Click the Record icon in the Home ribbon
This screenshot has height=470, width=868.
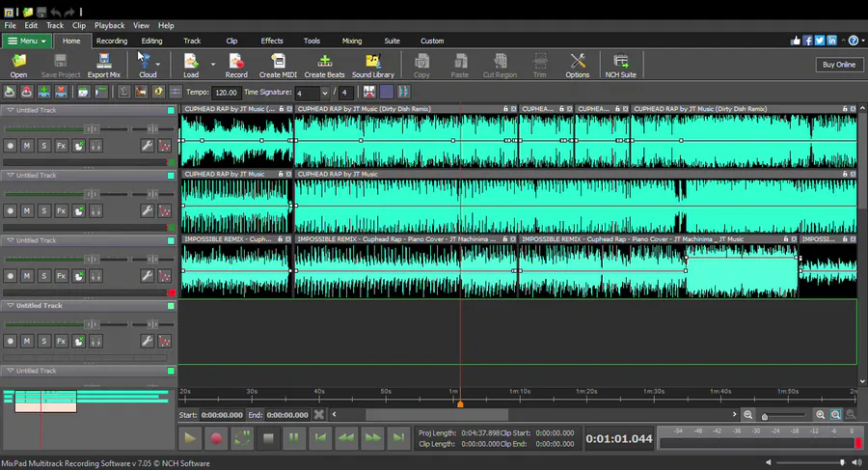pyautogui.click(x=236, y=65)
